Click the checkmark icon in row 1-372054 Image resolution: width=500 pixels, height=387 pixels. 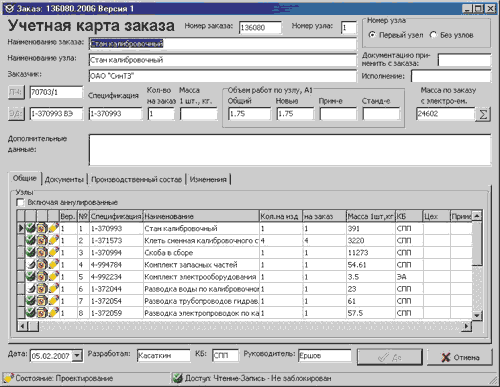point(31,301)
